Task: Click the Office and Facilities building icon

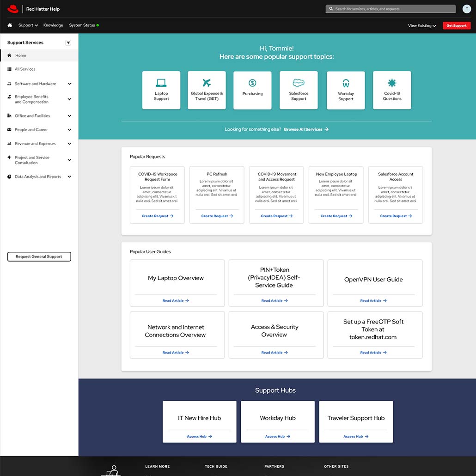Action: (9, 116)
